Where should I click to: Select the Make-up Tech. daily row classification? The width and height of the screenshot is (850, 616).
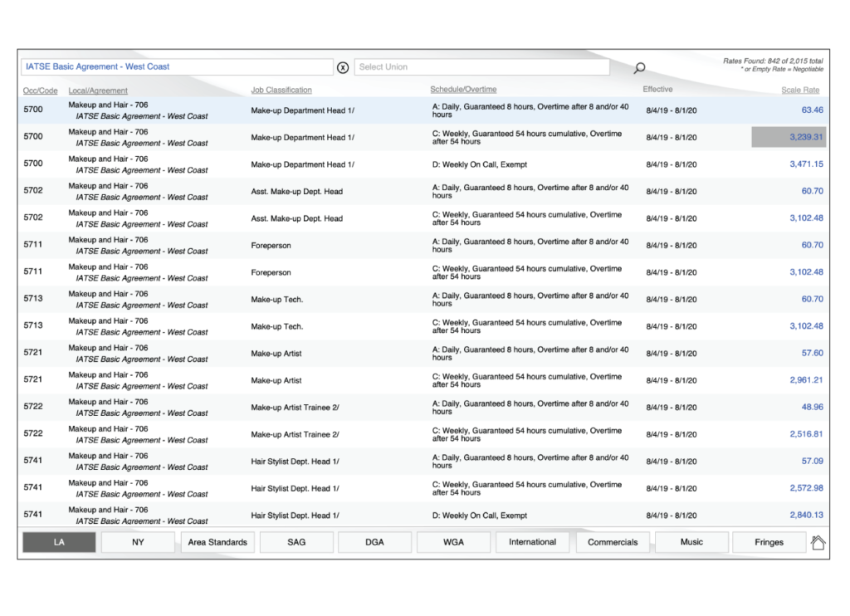coord(277,300)
